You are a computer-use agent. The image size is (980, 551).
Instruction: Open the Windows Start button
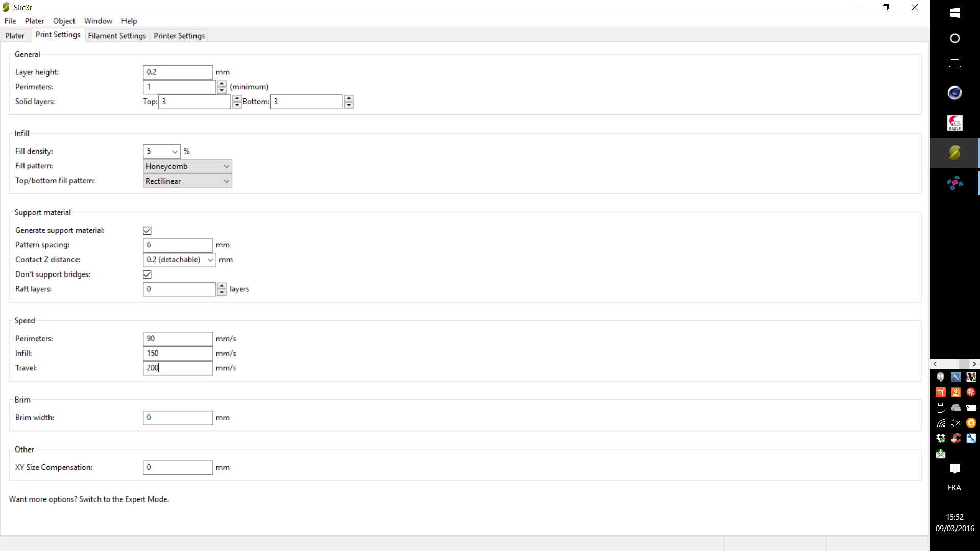click(954, 13)
